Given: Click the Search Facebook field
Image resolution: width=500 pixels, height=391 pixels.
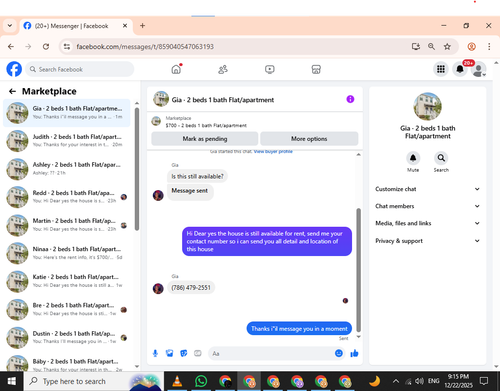Looking at the screenshot, I should tap(80, 69).
